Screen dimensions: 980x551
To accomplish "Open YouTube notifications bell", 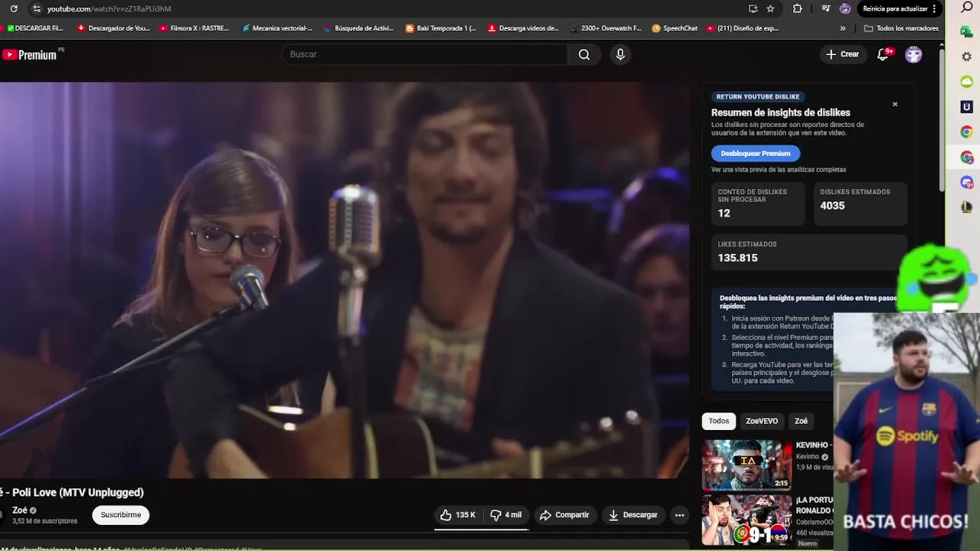I will [x=883, y=54].
